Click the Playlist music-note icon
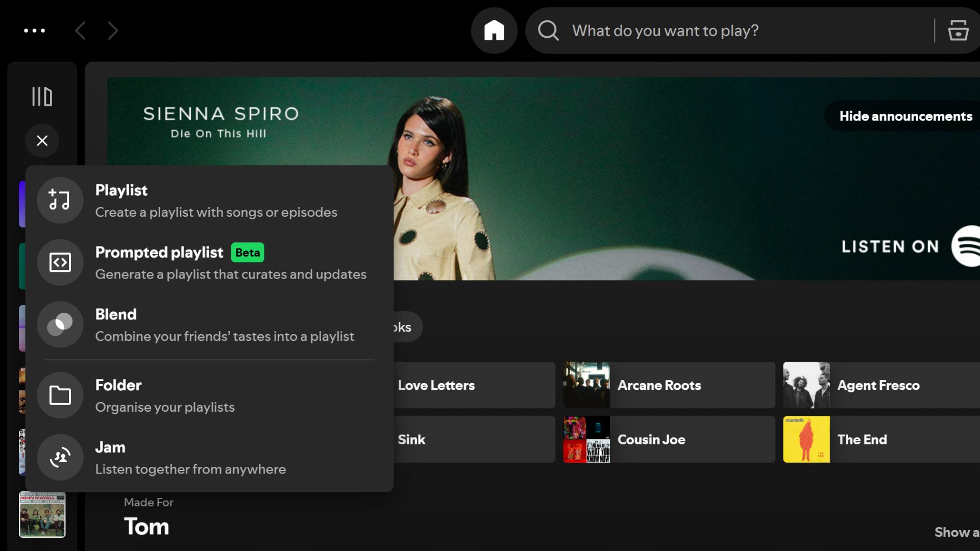980x551 pixels. 60,200
